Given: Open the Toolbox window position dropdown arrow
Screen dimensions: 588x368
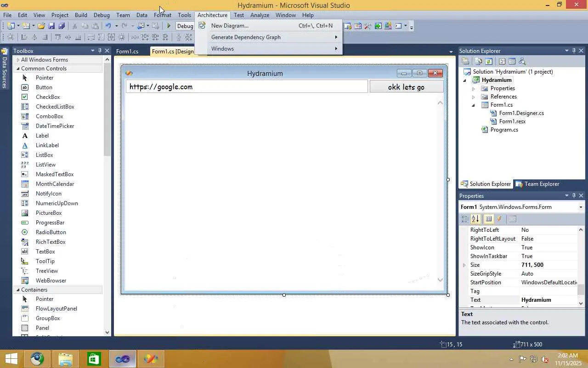Looking at the screenshot, I should (x=92, y=51).
